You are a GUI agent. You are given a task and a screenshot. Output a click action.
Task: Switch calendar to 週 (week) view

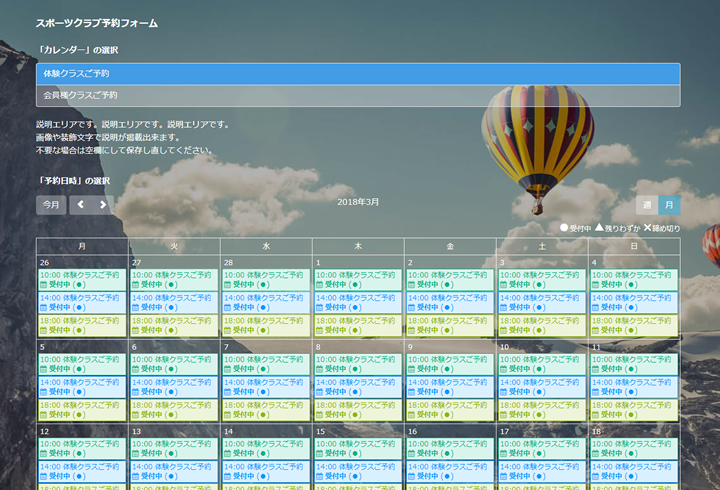pyautogui.click(x=647, y=205)
